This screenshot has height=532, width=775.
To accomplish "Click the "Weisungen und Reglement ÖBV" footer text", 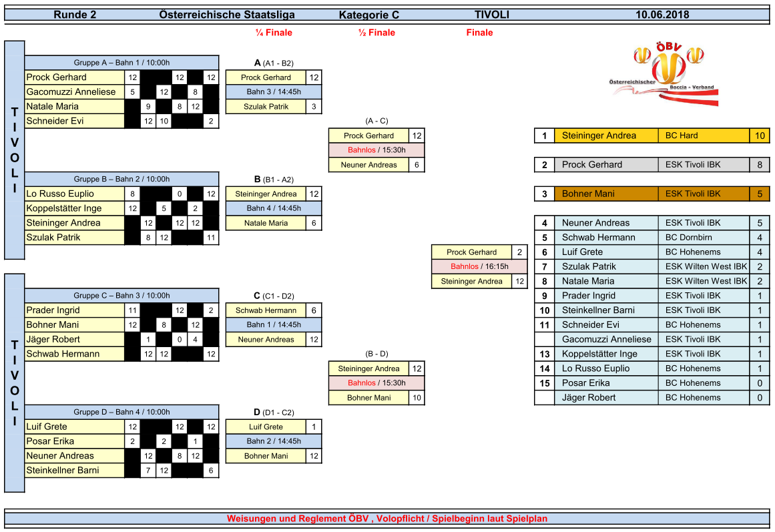I will coord(386,519).
